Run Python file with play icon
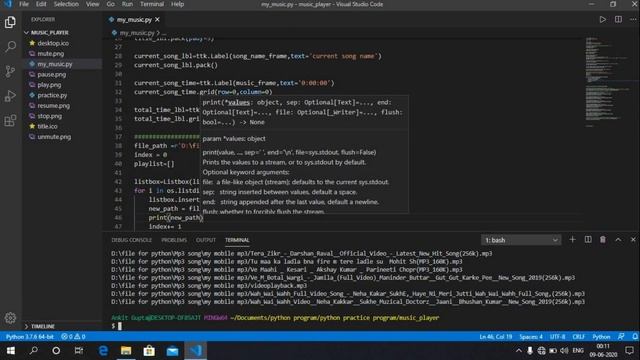 (602, 20)
